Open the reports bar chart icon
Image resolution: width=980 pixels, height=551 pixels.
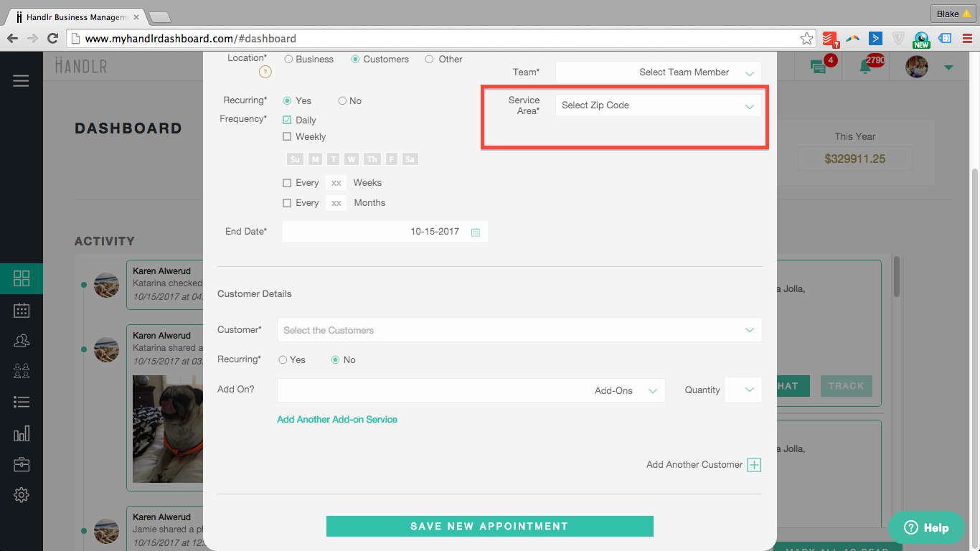[22, 433]
